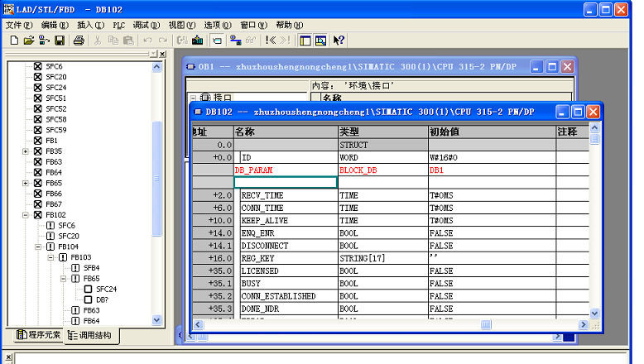Open the 视图 menu
This screenshot has height=364, width=644.
(182, 25)
